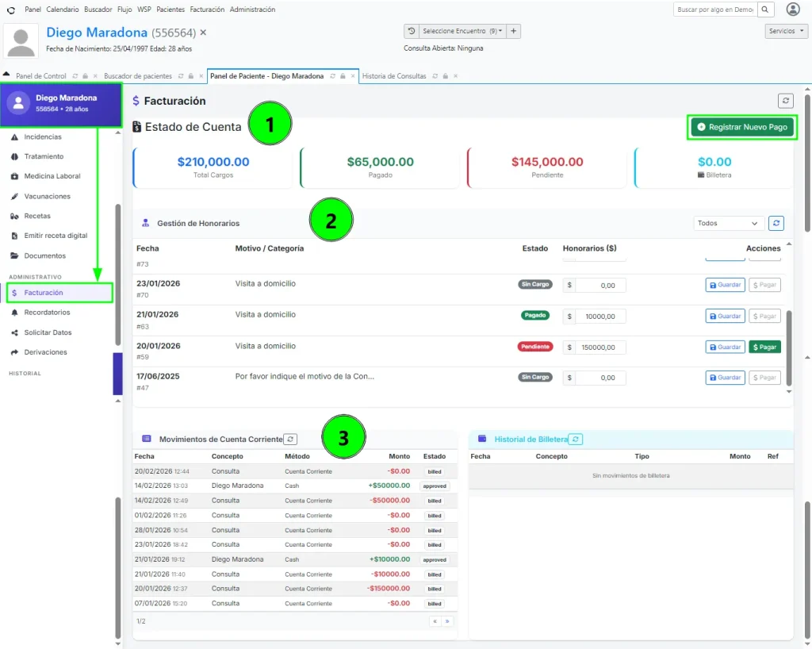
Task: Lock the Buscador de pacientes tab
Action: (190, 76)
